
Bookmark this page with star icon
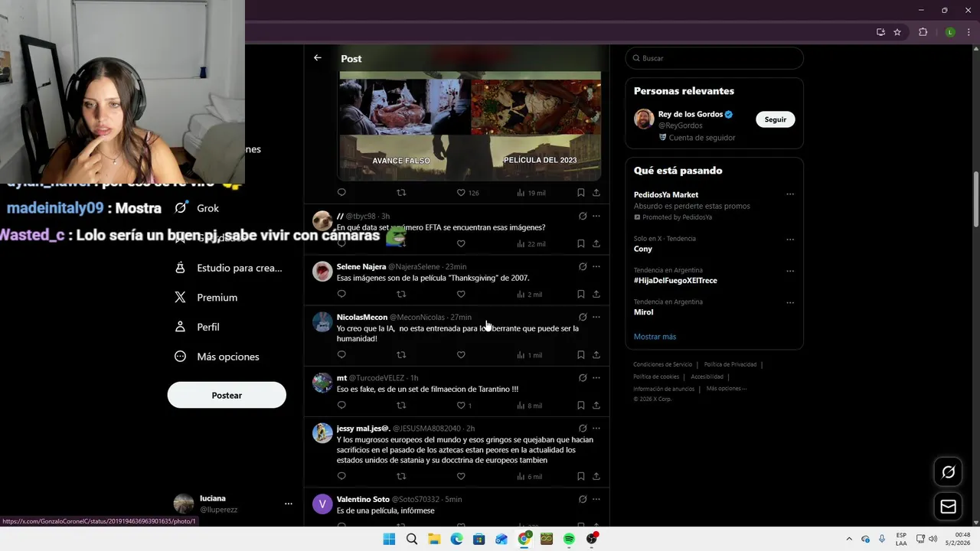pyautogui.click(x=897, y=32)
